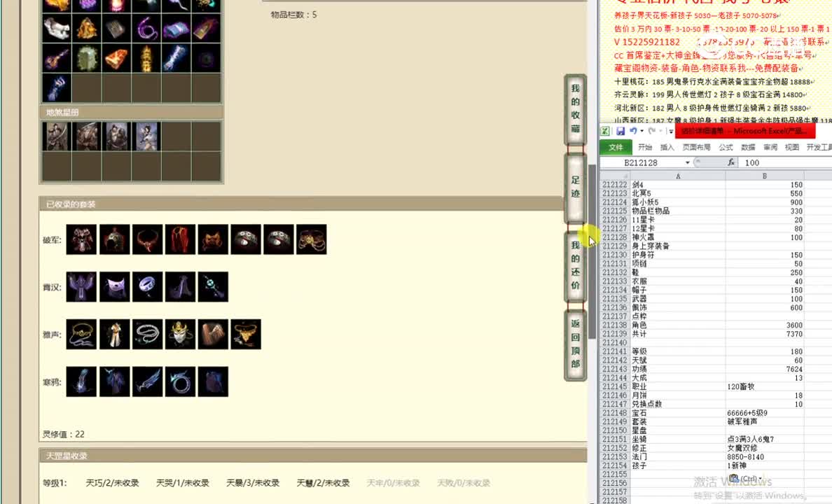
Task: Select the blue claw glove inventory item
Action: pyautogui.click(x=56, y=88)
